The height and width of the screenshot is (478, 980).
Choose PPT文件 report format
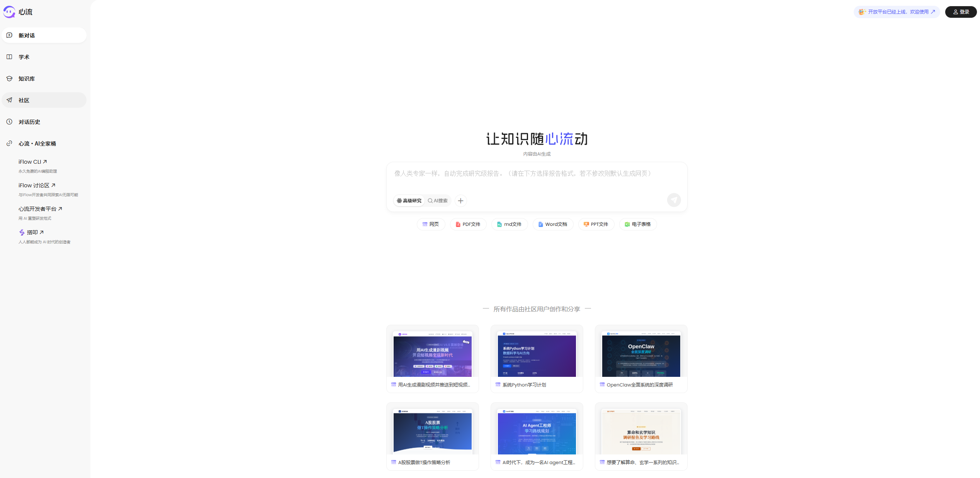tap(596, 224)
